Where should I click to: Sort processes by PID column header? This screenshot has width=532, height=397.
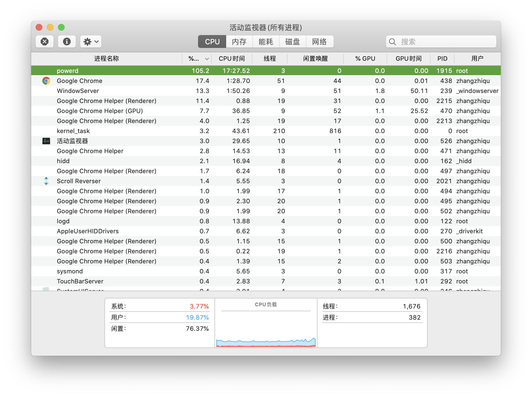point(442,59)
